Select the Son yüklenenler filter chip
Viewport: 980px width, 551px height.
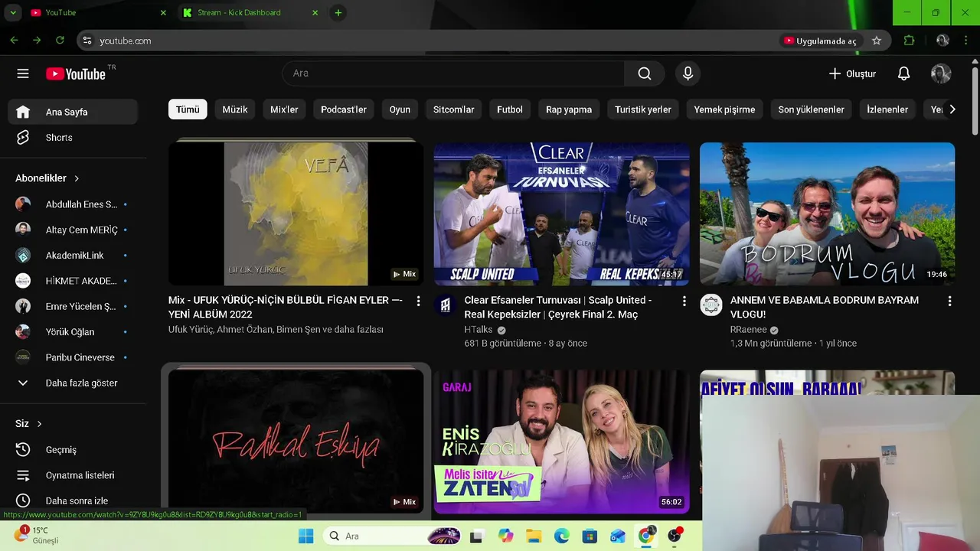tap(811, 109)
